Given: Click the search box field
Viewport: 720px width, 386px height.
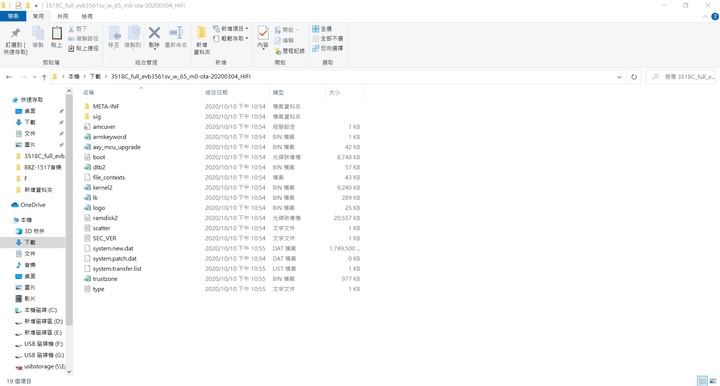Looking at the screenshot, I should coord(681,77).
